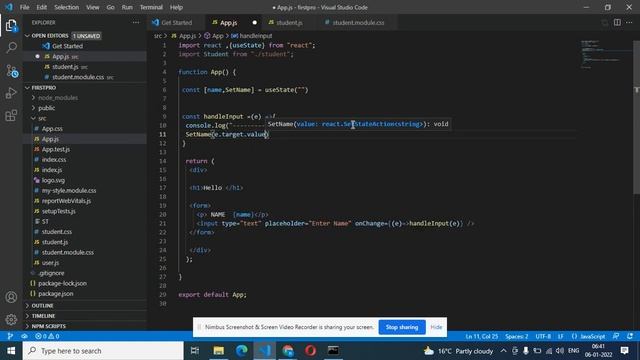
Task: Open the Go menu
Action: point(110,7)
